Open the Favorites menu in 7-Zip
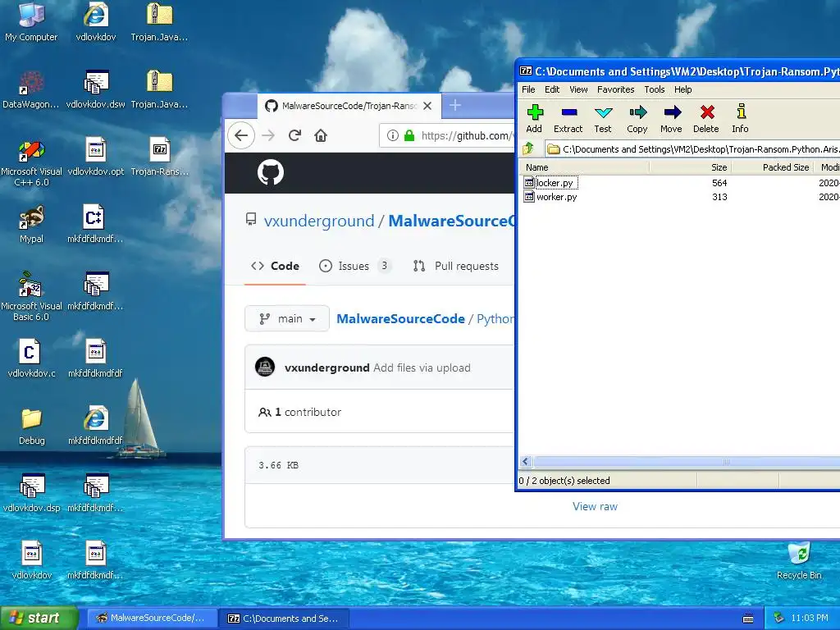 615,89
